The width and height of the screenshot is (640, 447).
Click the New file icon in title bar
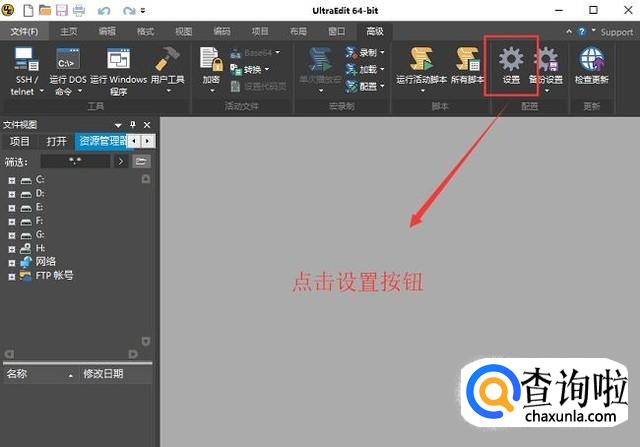click(28, 10)
